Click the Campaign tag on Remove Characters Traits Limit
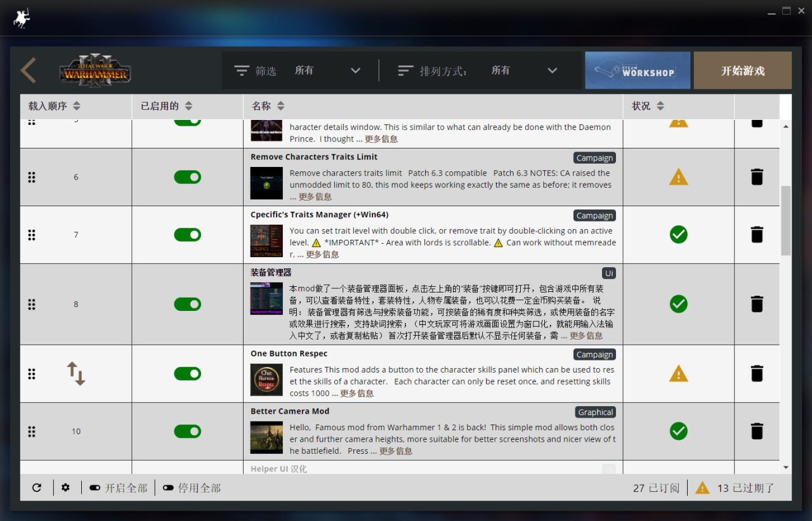The width and height of the screenshot is (812, 521). coord(595,158)
